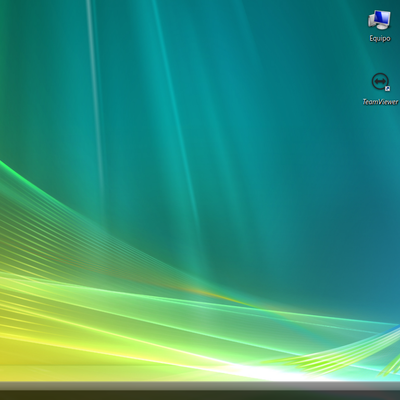400x400 pixels.
Task: Click the shortcut arrow overlay on TeamViewer
Action: coord(387,88)
